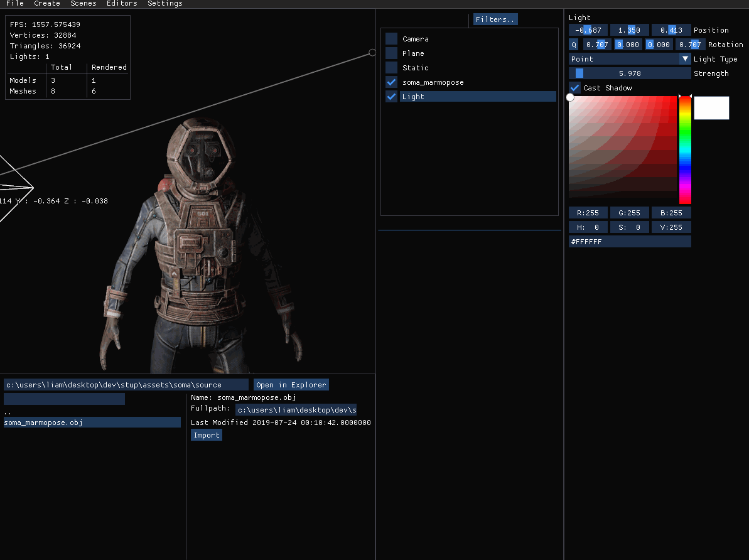Click the Strength slider
The height and width of the screenshot is (560, 749).
630,73
